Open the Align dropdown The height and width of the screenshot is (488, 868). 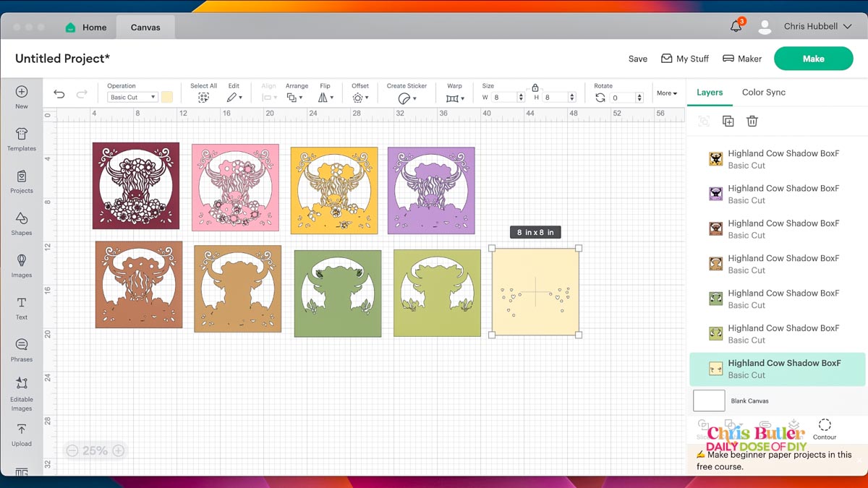point(269,98)
